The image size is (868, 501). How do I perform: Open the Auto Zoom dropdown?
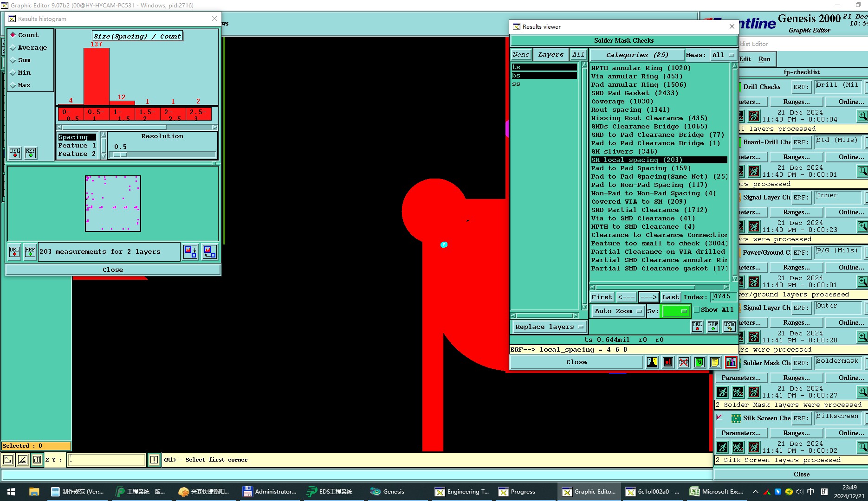[618, 311]
